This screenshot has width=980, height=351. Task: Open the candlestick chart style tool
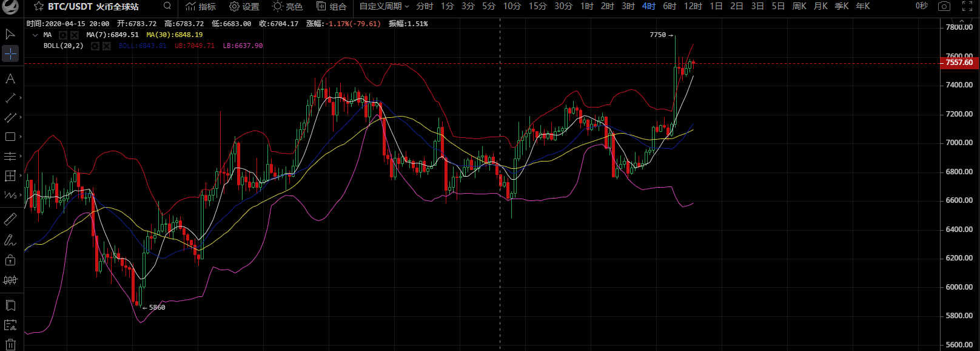[x=10, y=280]
